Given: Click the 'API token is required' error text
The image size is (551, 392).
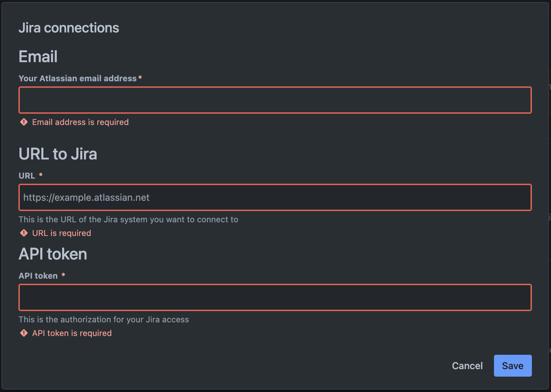Looking at the screenshot, I should [72, 333].
